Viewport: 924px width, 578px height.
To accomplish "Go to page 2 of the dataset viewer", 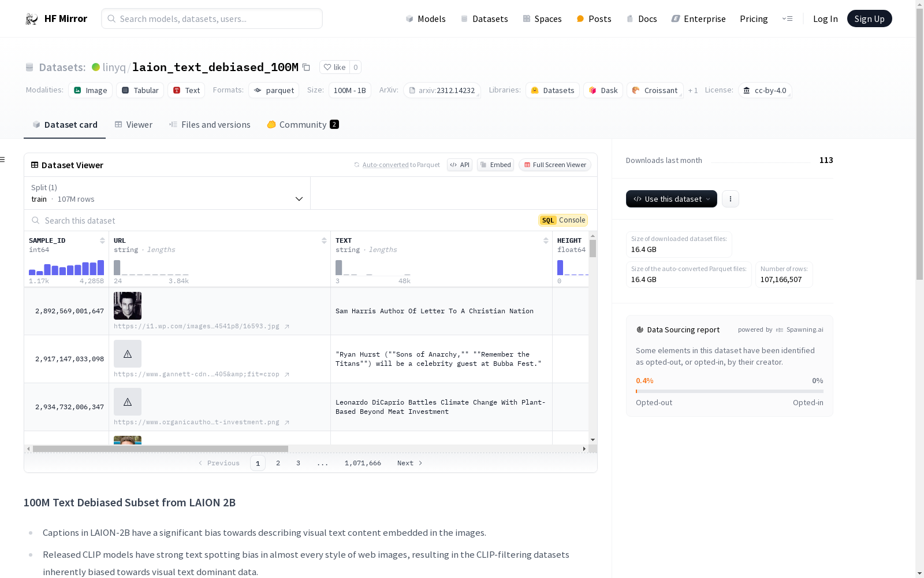I will click(x=278, y=463).
